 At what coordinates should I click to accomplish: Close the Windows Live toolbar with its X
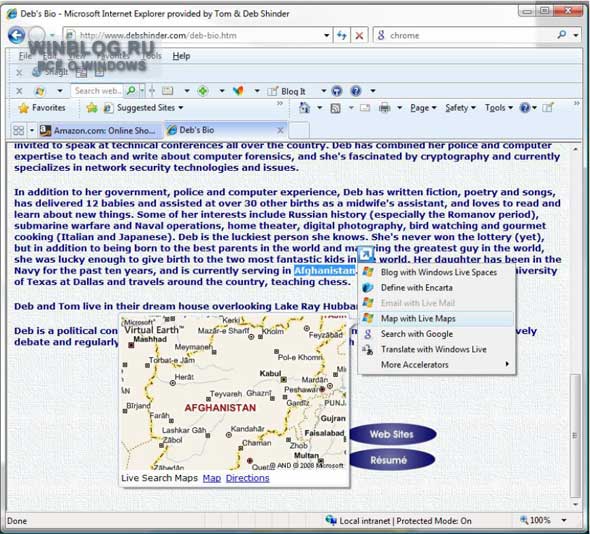point(20,91)
